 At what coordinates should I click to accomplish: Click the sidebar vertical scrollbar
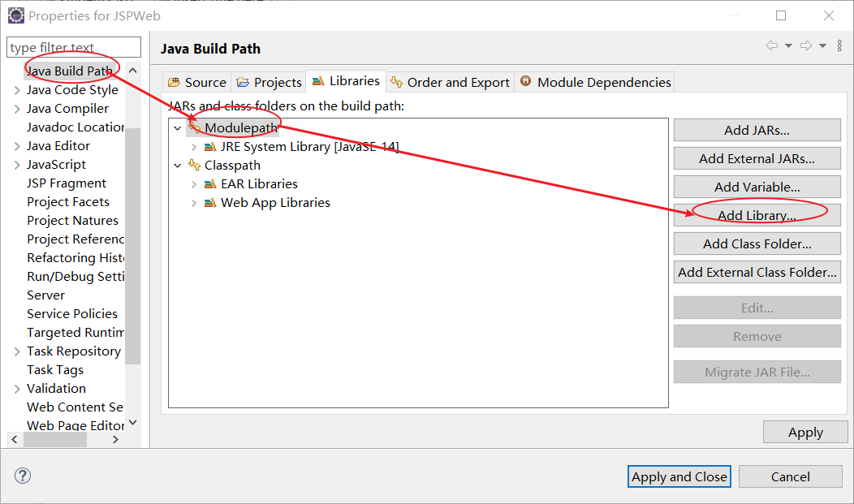point(132,243)
